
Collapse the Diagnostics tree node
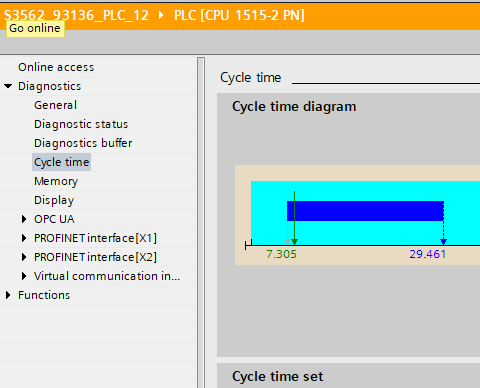8,86
